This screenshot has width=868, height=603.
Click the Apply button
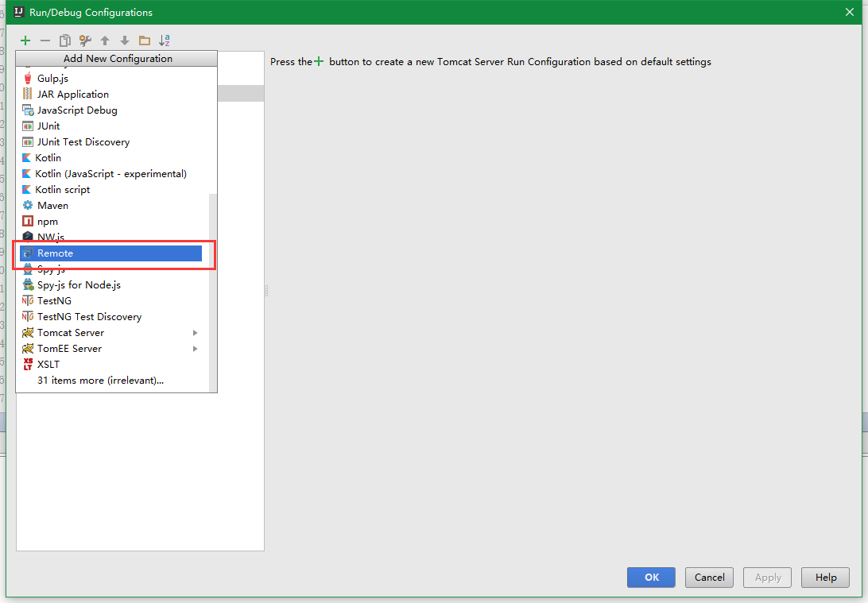tap(767, 578)
